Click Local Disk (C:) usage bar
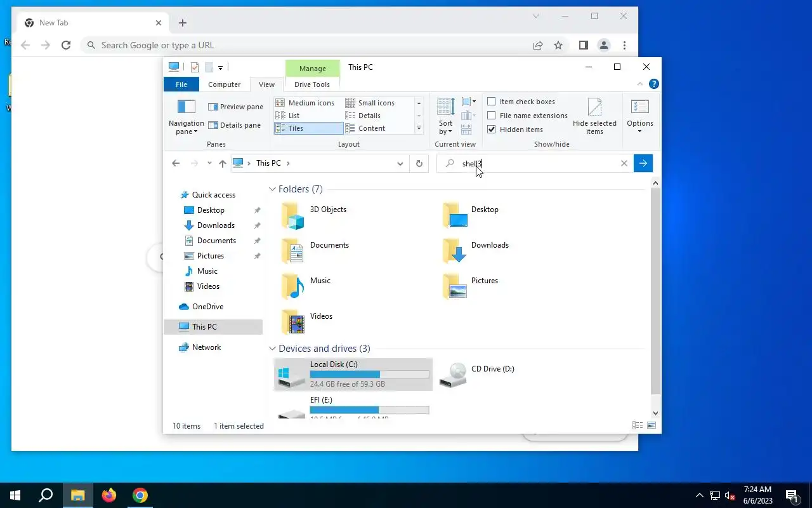The image size is (812, 508). pos(369,374)
